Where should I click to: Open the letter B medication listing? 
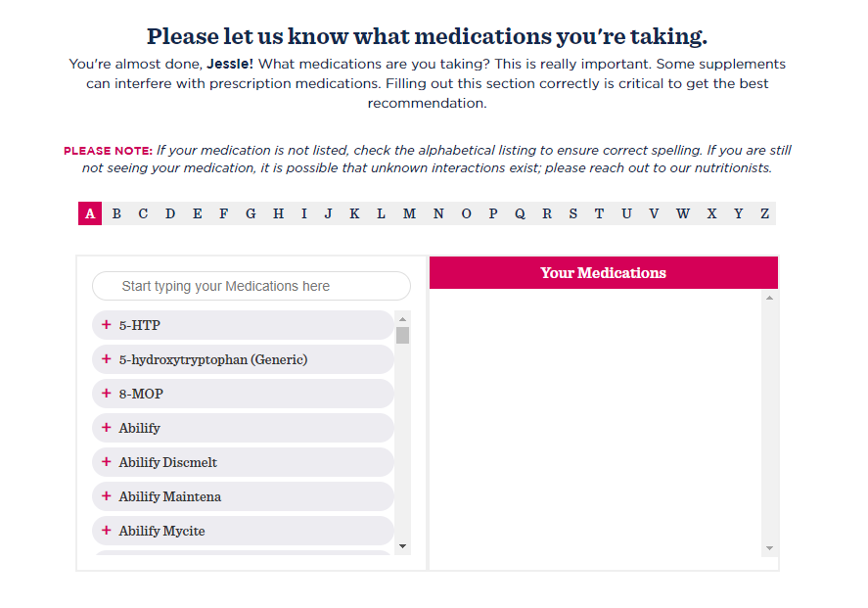pos(116,213)
